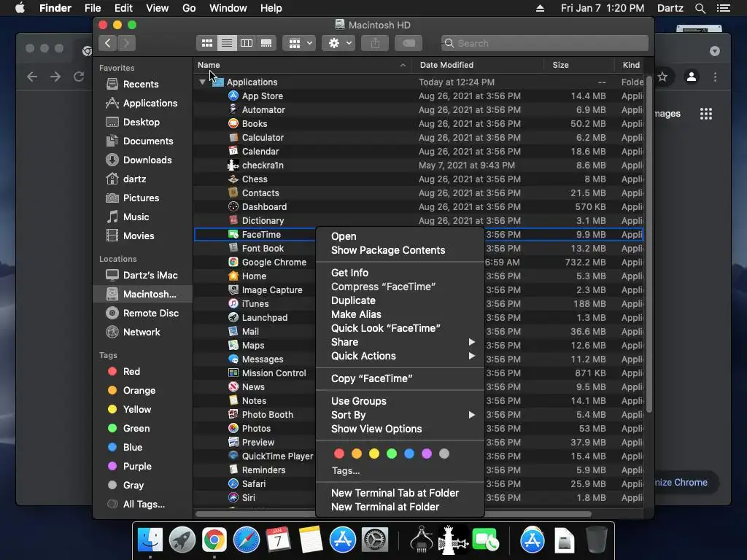The image size is (747, 560).
Task: Open the gear Action menu dropdown
Action: (x=338, y=43)
